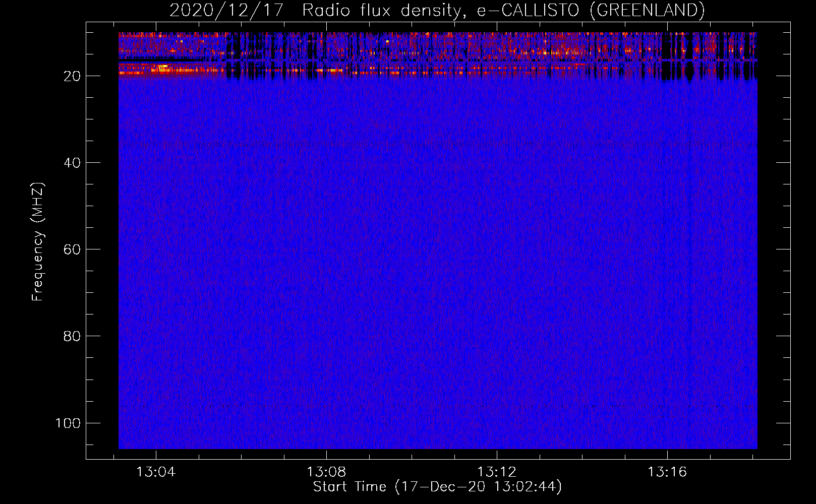816x504 pixels.
Task: Click the '40' frequency tick label
Action: click(x=72, y=163)
